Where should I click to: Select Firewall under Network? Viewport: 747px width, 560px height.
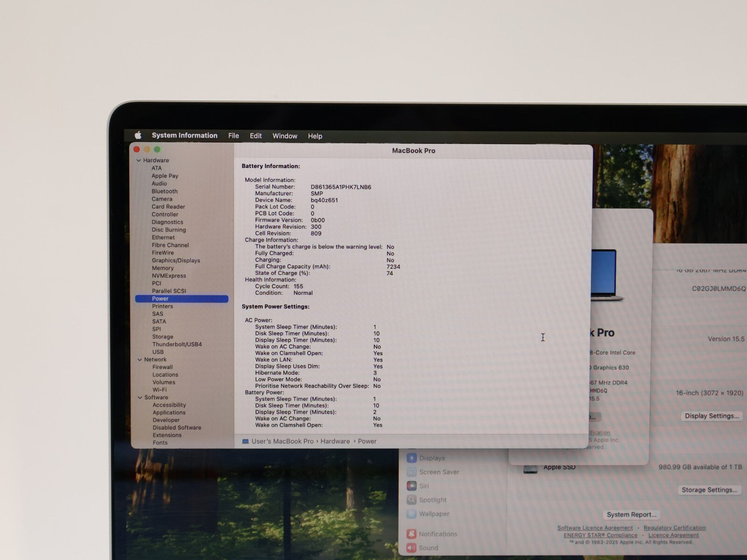coord(162,367)
